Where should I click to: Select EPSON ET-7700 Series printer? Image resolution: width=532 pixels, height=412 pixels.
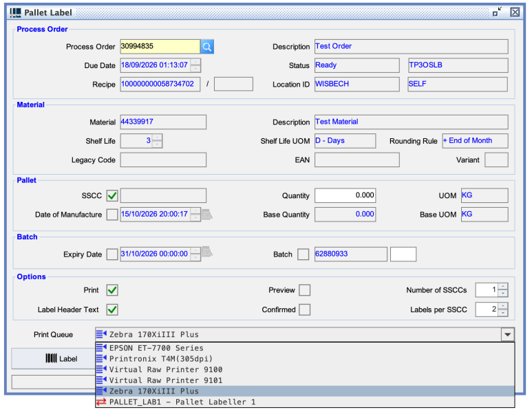click(x=305, y=348)
